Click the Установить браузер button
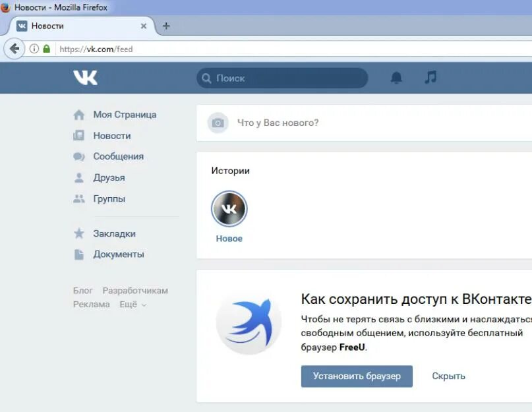532x412 pixels. tap(357, 376)
